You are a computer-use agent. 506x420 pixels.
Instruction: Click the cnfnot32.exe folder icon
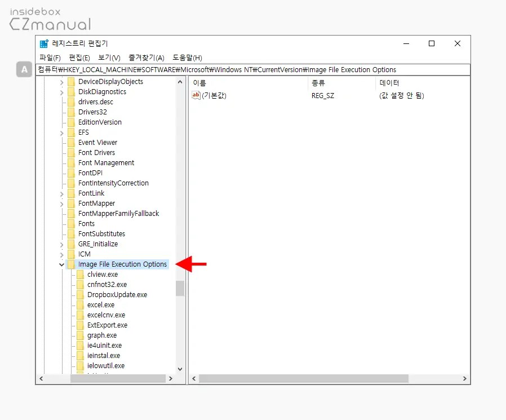(81, 285)
